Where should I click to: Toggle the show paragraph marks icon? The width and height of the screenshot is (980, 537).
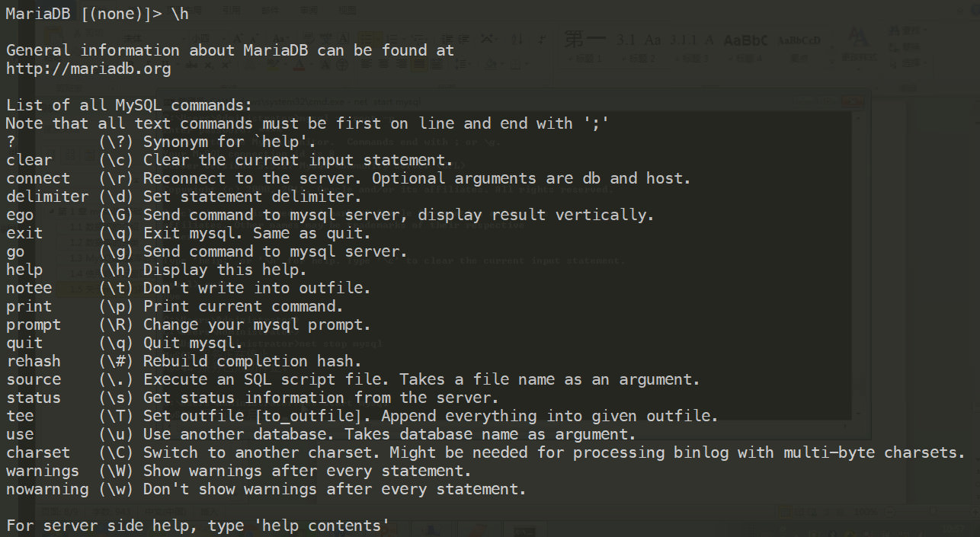[541, 39]
